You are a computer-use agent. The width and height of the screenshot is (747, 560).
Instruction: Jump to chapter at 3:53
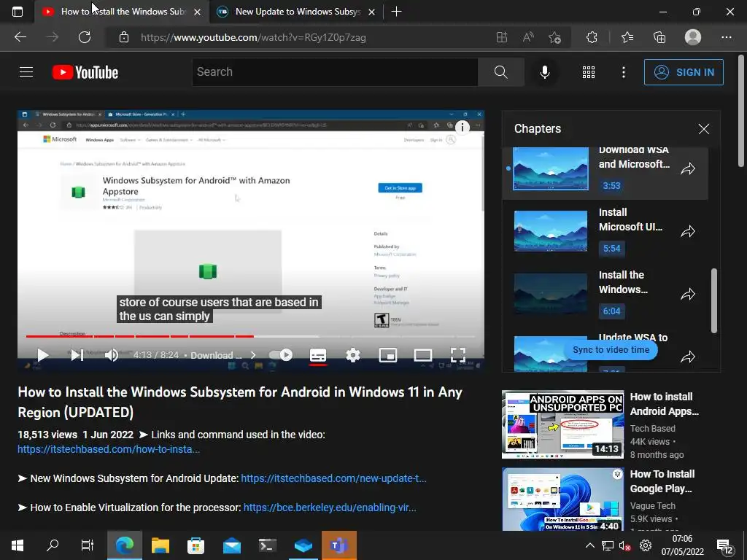point(612,186)
